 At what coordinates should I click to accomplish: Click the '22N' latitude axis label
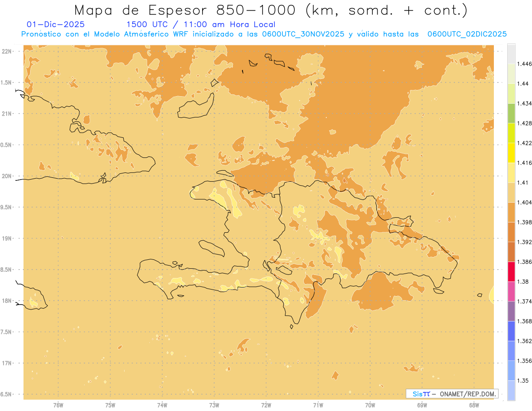coord(7,51)
